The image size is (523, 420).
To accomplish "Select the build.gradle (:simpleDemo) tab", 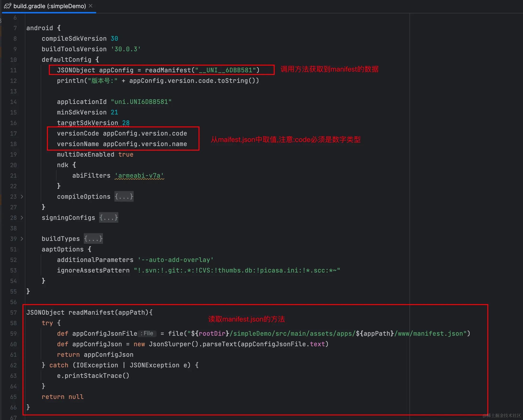I will click(50, 6).
